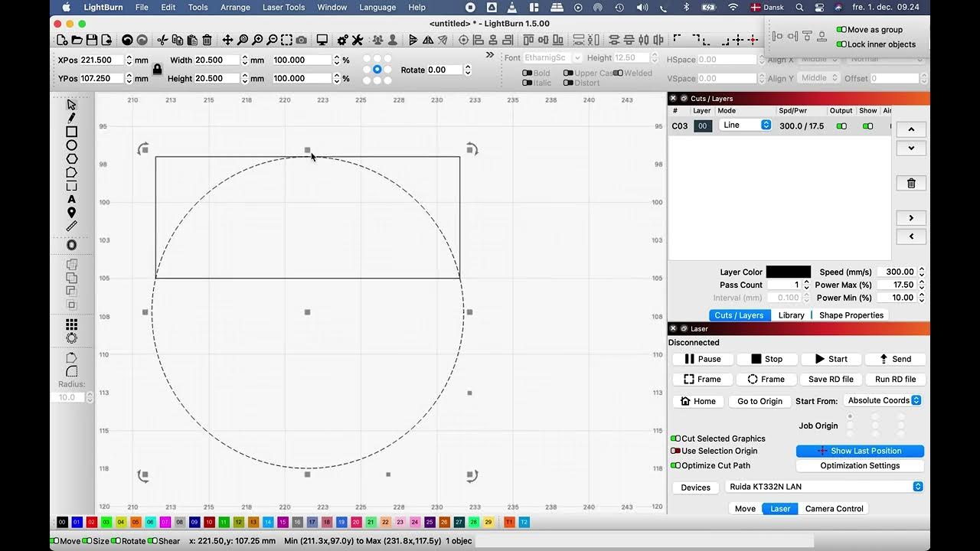Select the Text tool
Screen dimensions: 980x551
click(x=71, y=199)
